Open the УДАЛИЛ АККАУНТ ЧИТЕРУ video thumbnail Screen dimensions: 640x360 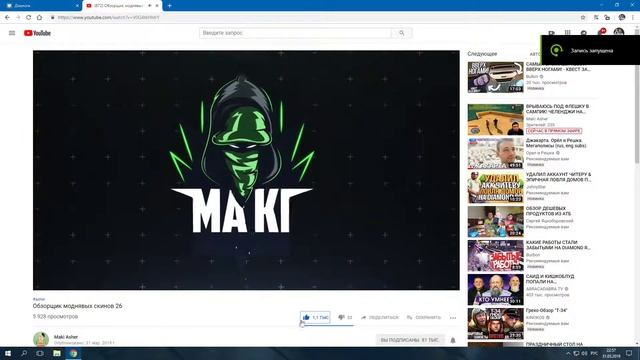pyautogui.click(x=496, y=188)
